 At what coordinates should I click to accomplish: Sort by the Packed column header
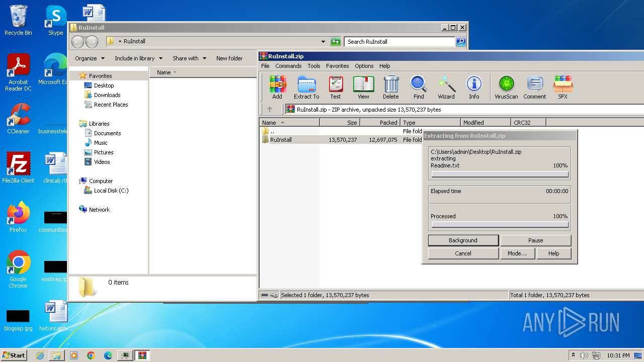point(380,123)
